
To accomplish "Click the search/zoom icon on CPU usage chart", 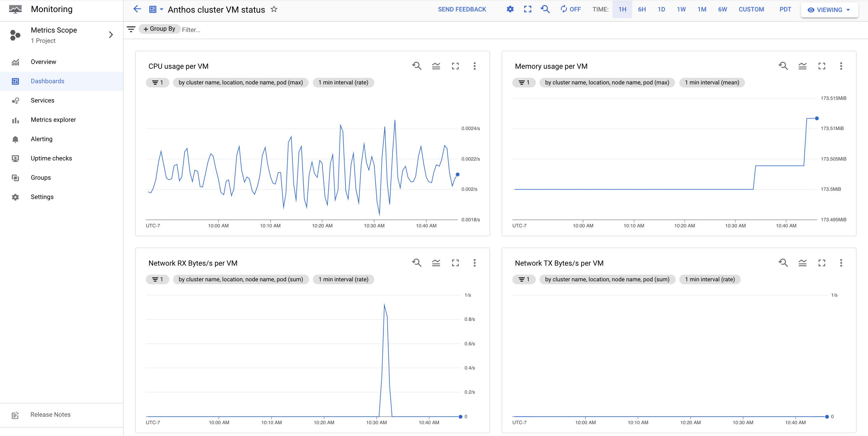I will click(x=417, y=66).
